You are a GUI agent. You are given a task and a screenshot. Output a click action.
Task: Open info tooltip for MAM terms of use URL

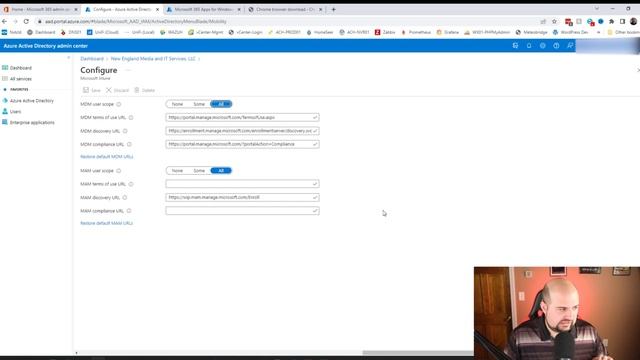131,184
